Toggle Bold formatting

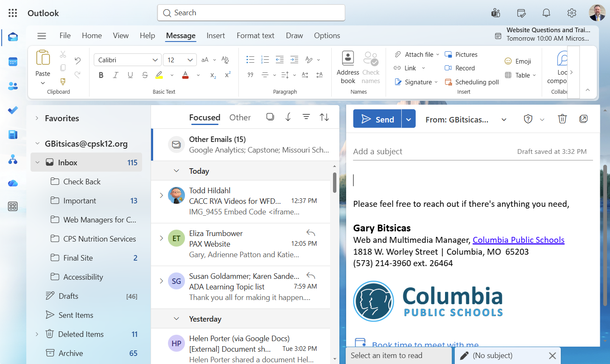101,75
